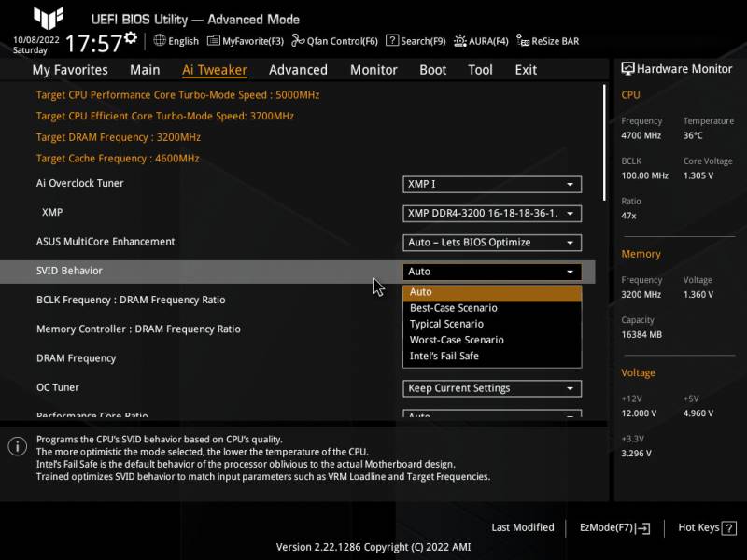Go to the Advanced tab
The width and height of the screenshot is (747, 560).
(x=298, y=70)
